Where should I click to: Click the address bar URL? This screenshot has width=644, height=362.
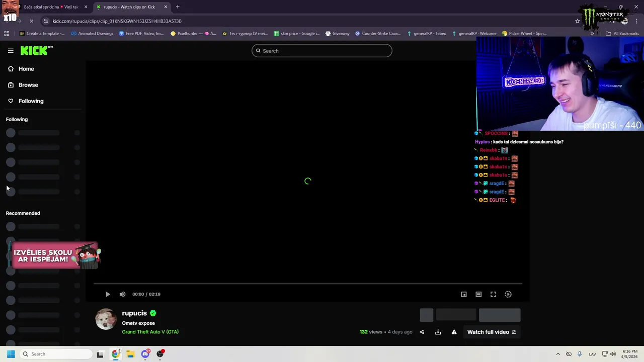click(117, 21)
